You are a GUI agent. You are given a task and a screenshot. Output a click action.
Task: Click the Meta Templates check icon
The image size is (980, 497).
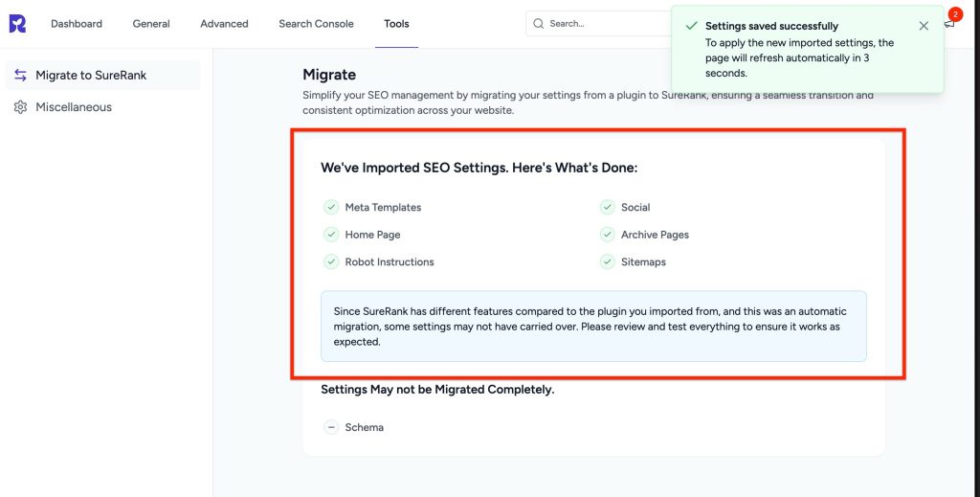pos(330,207)
